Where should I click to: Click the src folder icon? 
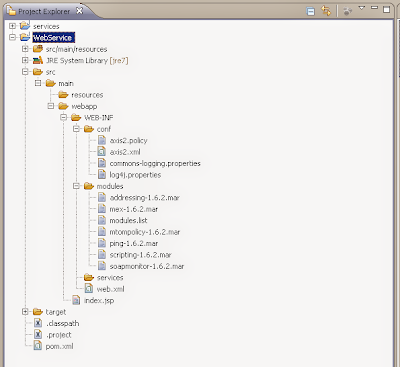[38, 72]
